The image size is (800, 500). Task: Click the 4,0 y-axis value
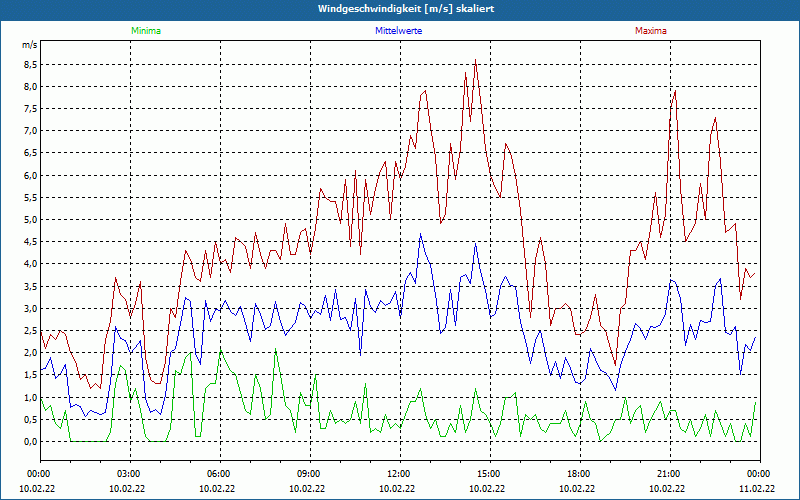tap(31, 264)
